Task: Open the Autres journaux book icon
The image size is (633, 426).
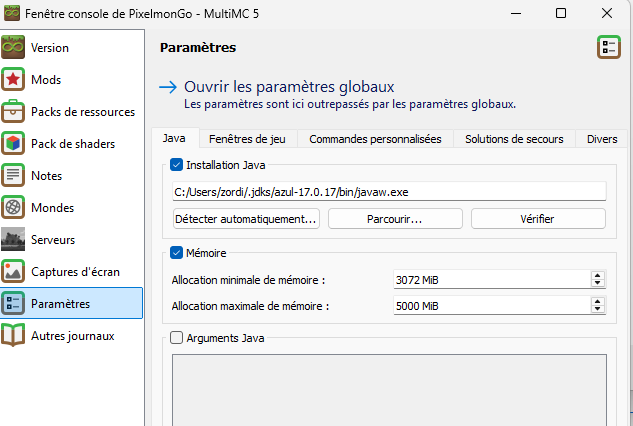Action: coord(14,336)
